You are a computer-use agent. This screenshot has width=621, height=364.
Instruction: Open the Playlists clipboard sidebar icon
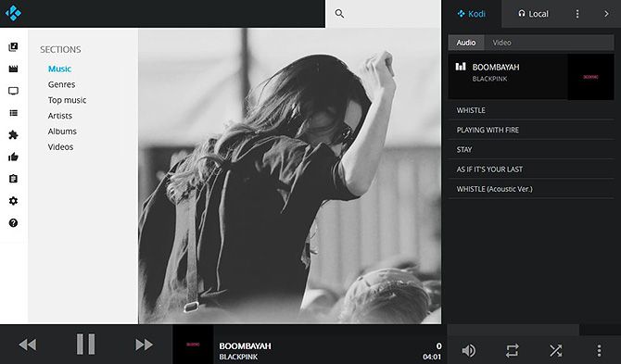click(x=13, y=179)
